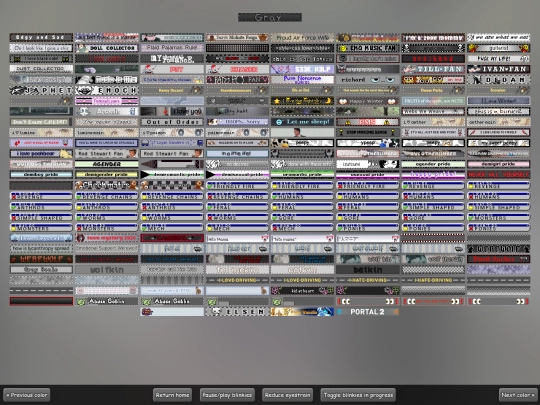Image resolution: width=540 pixels, height=405 pixels.
Task: Select the Out of Order blinkie
Action: (x=172, y=122)
